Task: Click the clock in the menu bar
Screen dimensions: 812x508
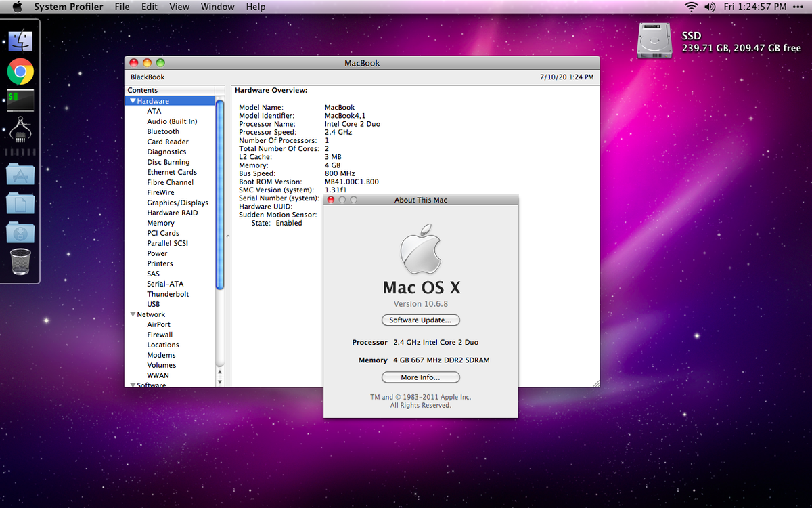Action: click(755, 7)
